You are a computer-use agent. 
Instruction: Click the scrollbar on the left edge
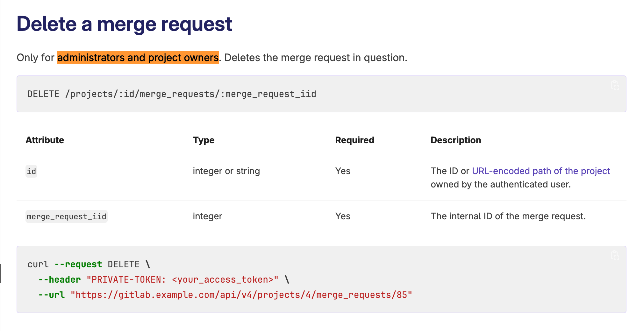click(x=1, y=272)
